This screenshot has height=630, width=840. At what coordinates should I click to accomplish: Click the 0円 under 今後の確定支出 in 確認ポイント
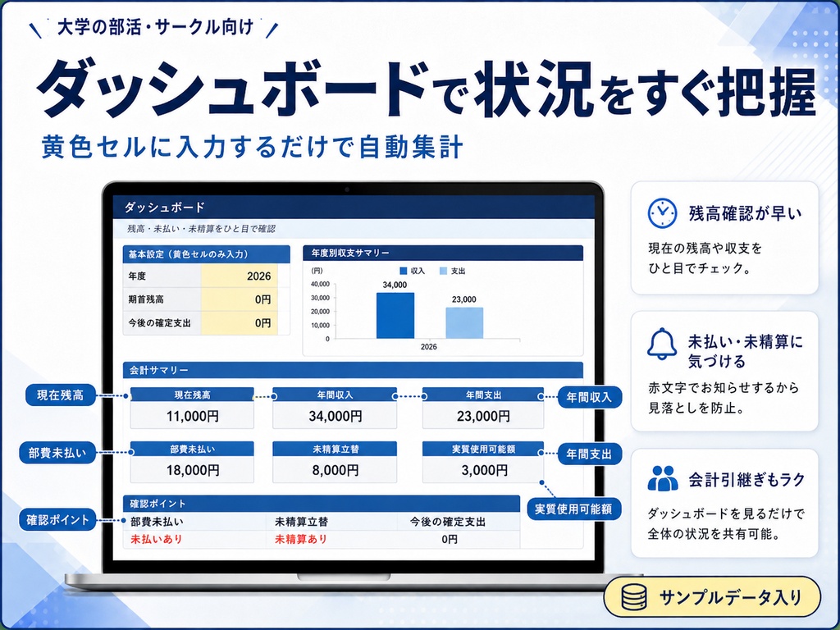click(x=450, y=540)
